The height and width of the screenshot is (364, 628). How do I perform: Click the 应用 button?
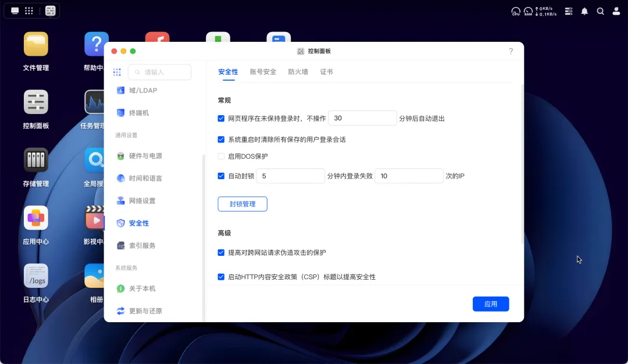click(491, 304)
